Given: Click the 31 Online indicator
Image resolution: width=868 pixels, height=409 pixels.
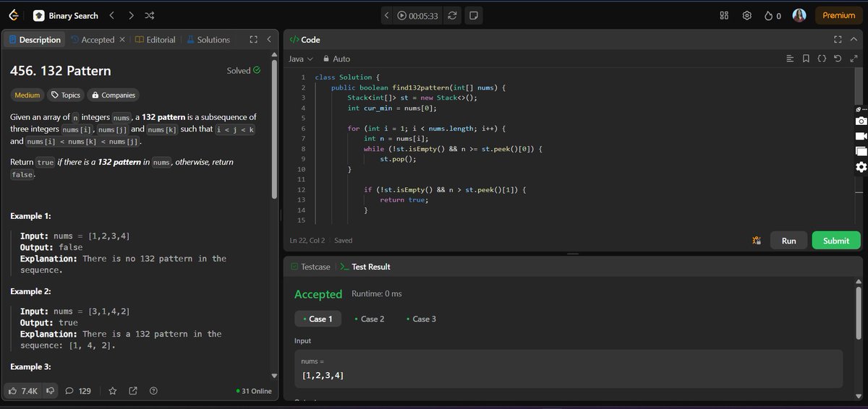Looking at the screenshot, I should click(x=254, y=391).
